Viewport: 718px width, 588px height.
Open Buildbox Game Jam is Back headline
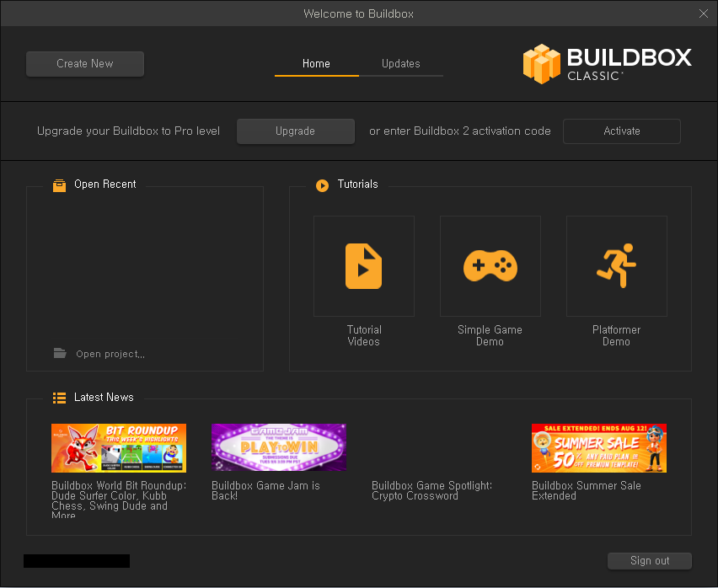265,490
